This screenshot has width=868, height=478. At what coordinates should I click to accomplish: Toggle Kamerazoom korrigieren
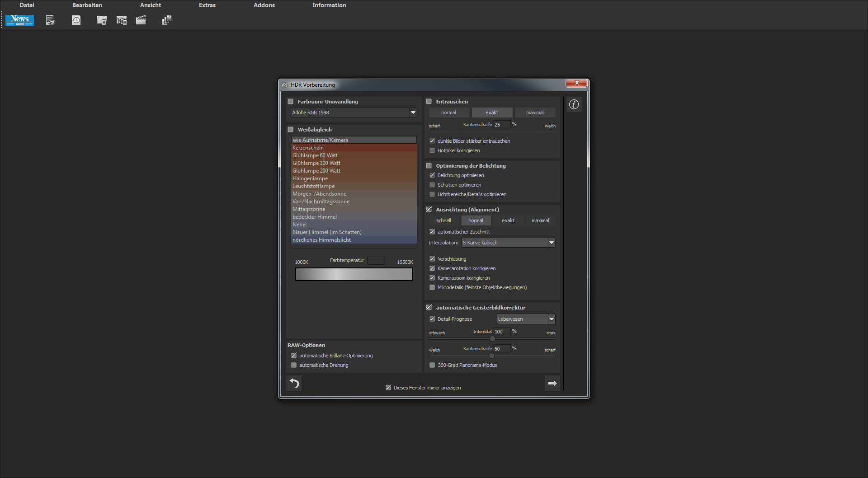point(432,278)
